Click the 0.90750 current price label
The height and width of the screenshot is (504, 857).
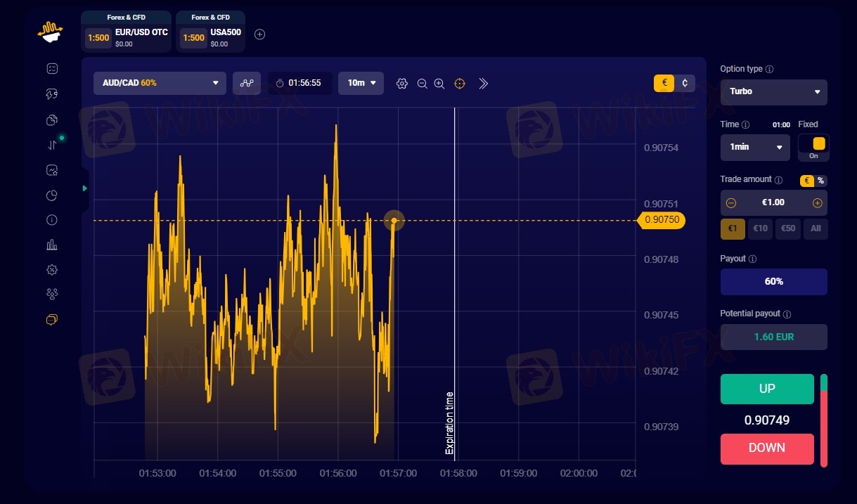point(661,220)
